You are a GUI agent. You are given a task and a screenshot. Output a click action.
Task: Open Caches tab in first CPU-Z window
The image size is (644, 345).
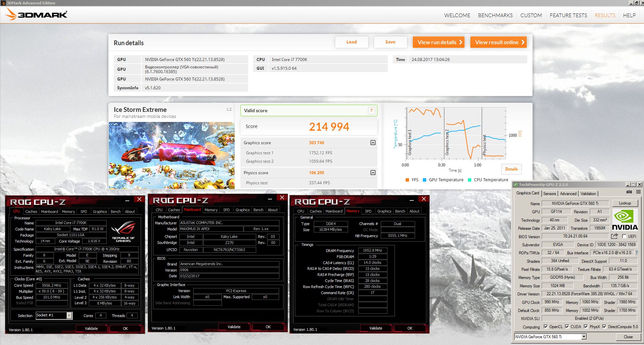[31, 212]
